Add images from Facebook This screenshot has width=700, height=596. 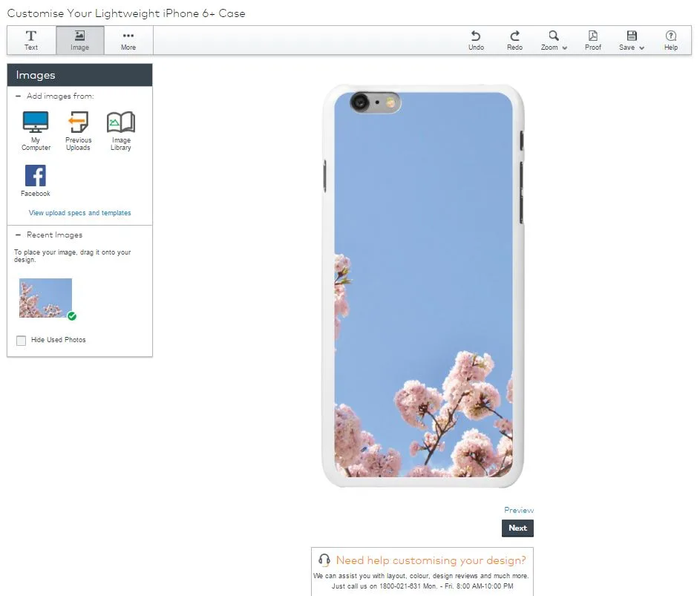click(36, 180)
